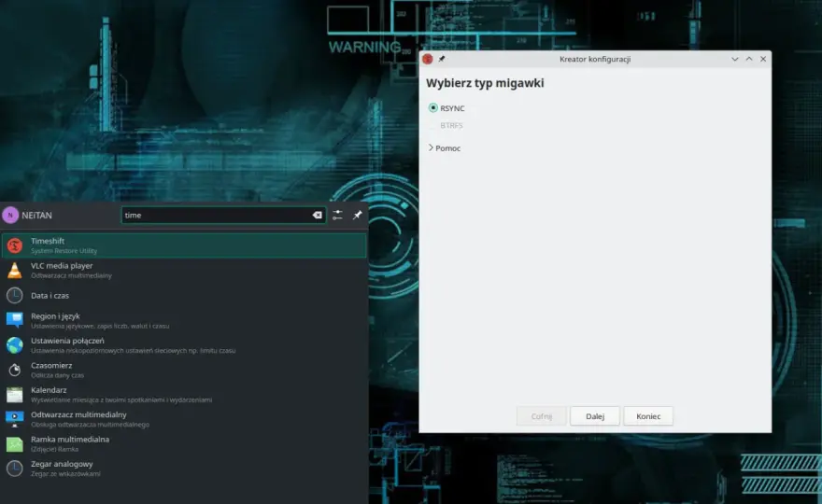Expand the Pomoc section
The image size is (822, 504).
tap(445, 148)
